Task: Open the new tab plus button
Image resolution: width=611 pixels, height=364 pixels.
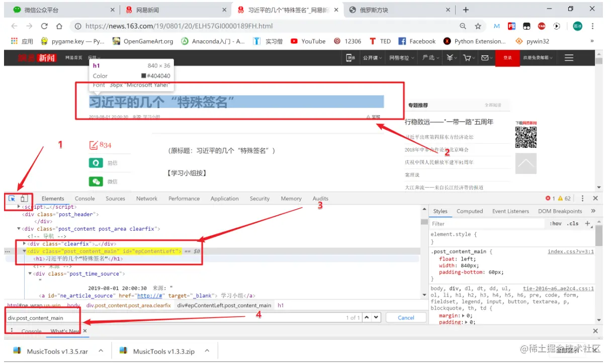Action: point(466,10)
